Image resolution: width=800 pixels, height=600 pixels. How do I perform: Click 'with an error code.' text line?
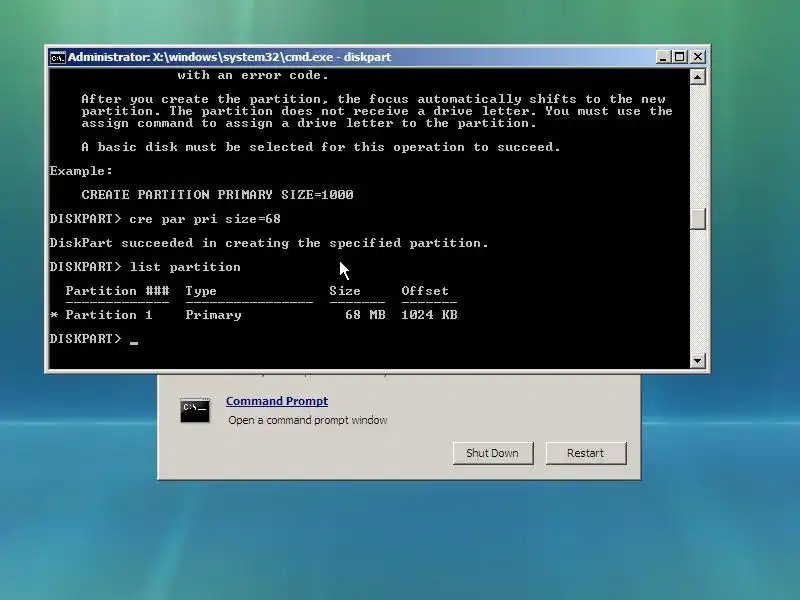pos(253,75)
